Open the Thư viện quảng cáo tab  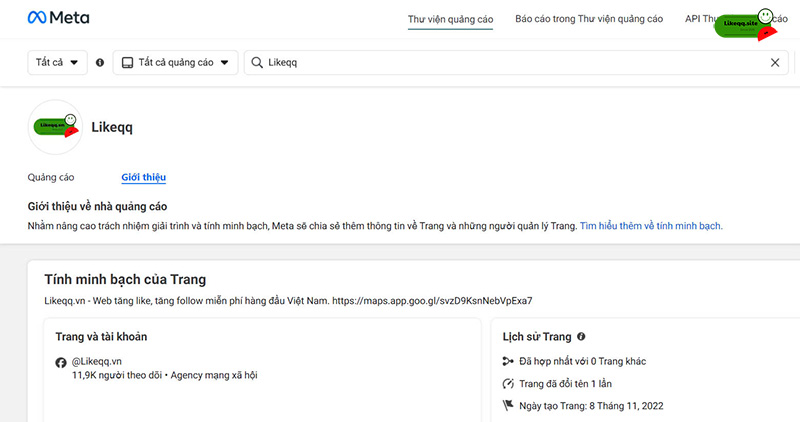(450, 19)
